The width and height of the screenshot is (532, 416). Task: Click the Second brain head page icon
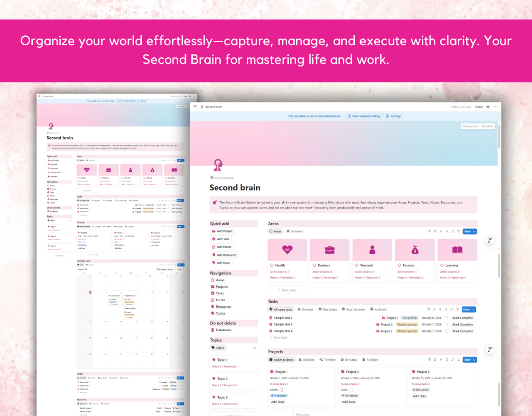pos(218,165)
